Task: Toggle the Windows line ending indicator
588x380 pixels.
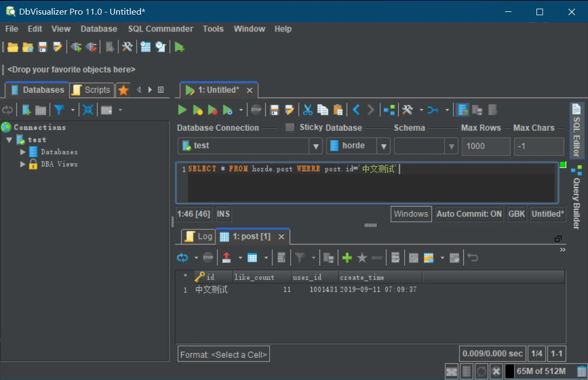Action: pos(411,214)
